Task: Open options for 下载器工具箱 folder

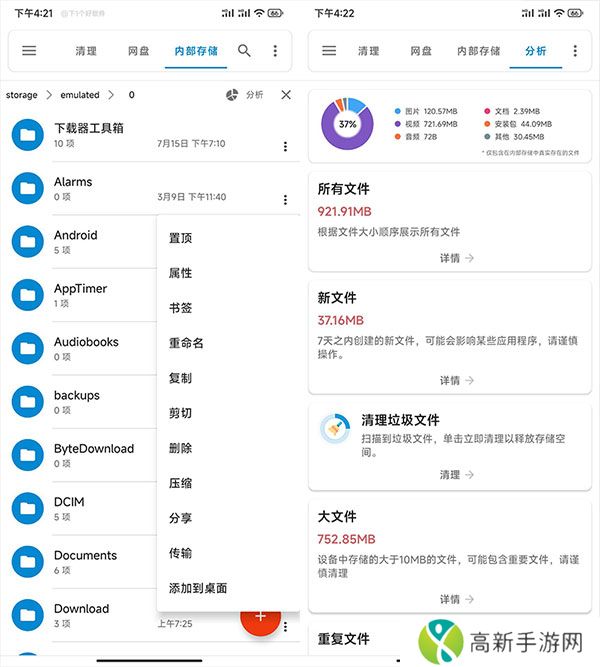Action: [285, 147]
